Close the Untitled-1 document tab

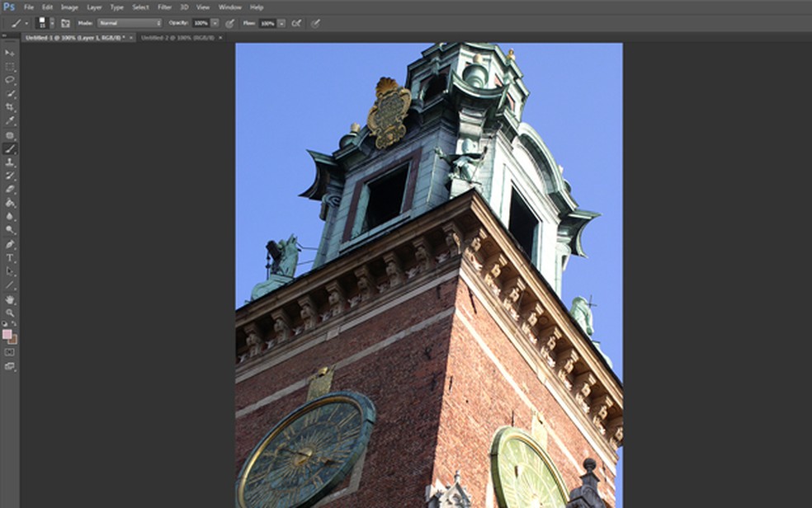(x=131, y=38)
